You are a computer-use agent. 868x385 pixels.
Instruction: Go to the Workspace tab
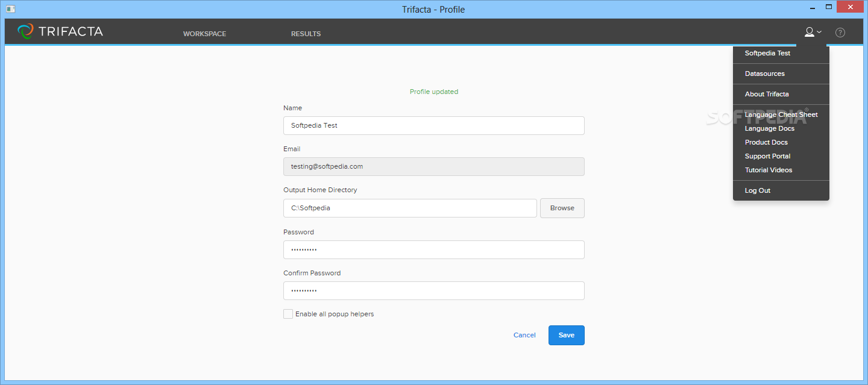(x=205, y=34)
